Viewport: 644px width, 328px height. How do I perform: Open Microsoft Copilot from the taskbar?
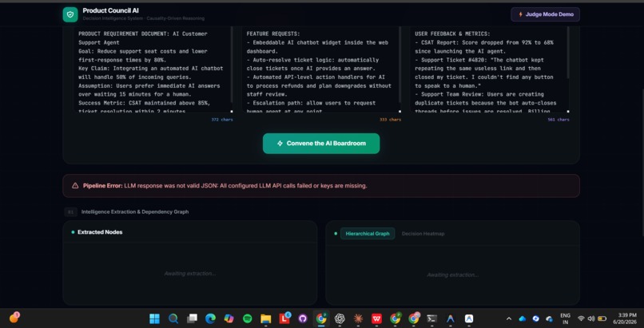(x=229, y=318)
